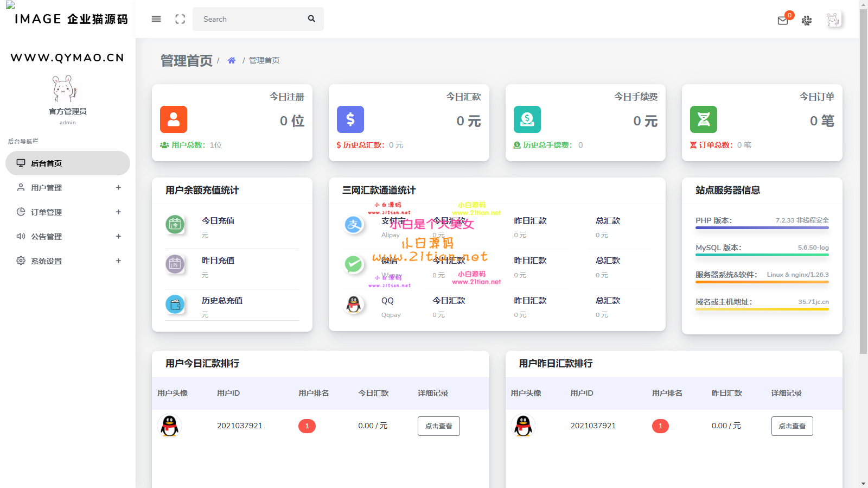Image resolution: width=868 pixels, height=488 pixels.
Task: Click the blue dollar remittance icon
Action: pos(350,119)
